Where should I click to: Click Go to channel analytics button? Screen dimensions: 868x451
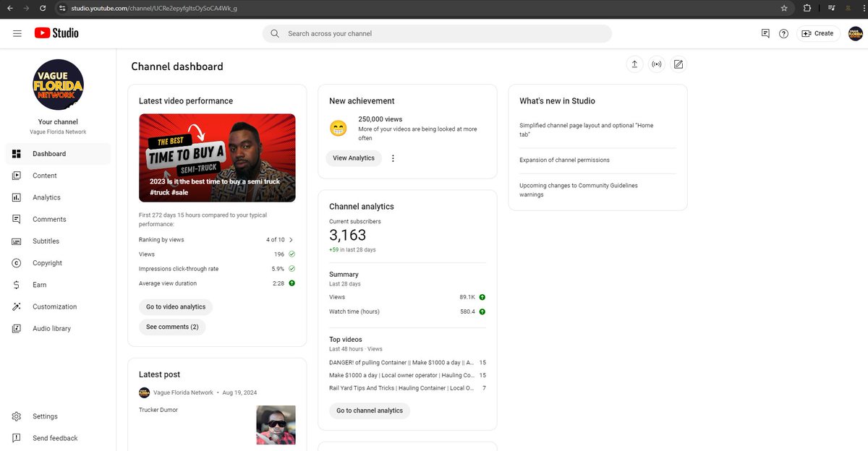(370, 411)
